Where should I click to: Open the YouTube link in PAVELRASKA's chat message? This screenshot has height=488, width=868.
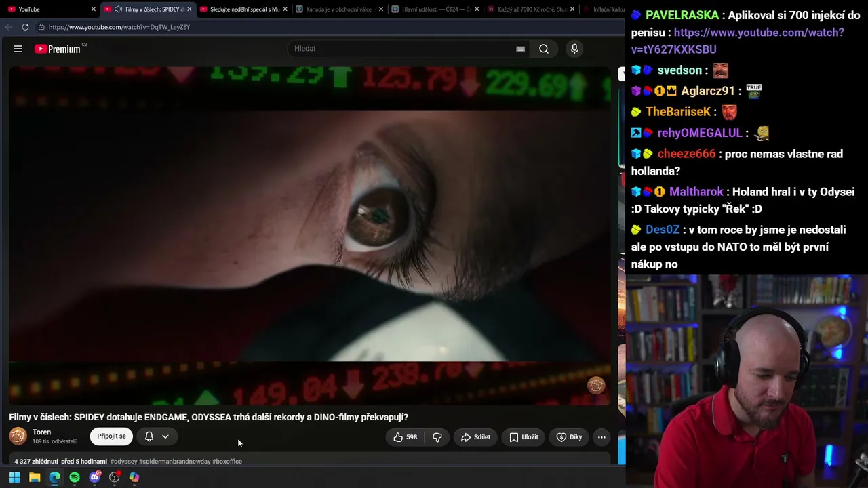(x=738, y=41)
